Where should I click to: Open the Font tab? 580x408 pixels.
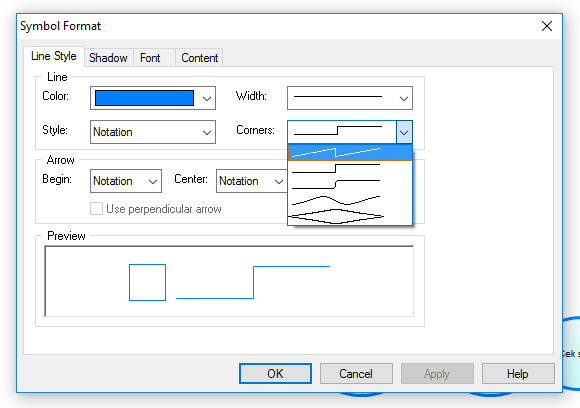(x=150, y=58)
